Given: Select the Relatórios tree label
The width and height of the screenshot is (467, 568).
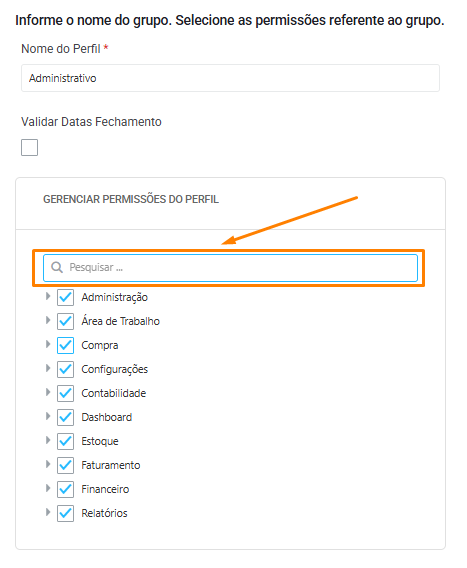Looking at the screenshot, I should click(x=104, y=513).
